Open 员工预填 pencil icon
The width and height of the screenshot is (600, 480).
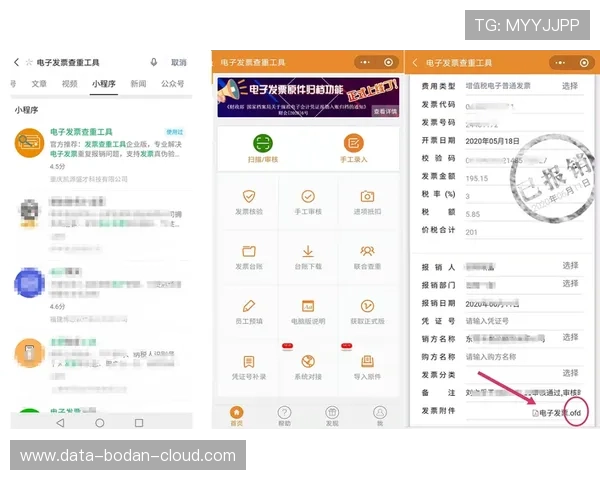(249, 306)
